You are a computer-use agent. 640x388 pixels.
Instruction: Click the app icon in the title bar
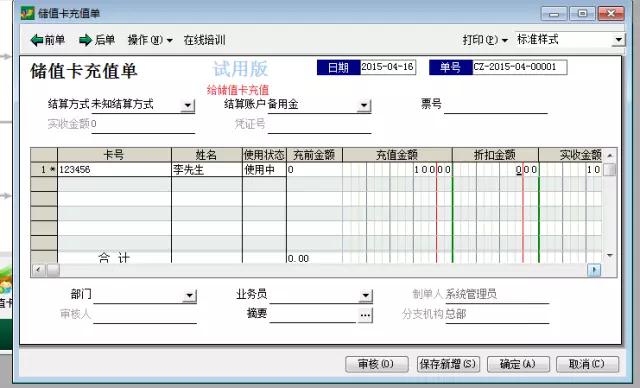click(x=28, y=13)
